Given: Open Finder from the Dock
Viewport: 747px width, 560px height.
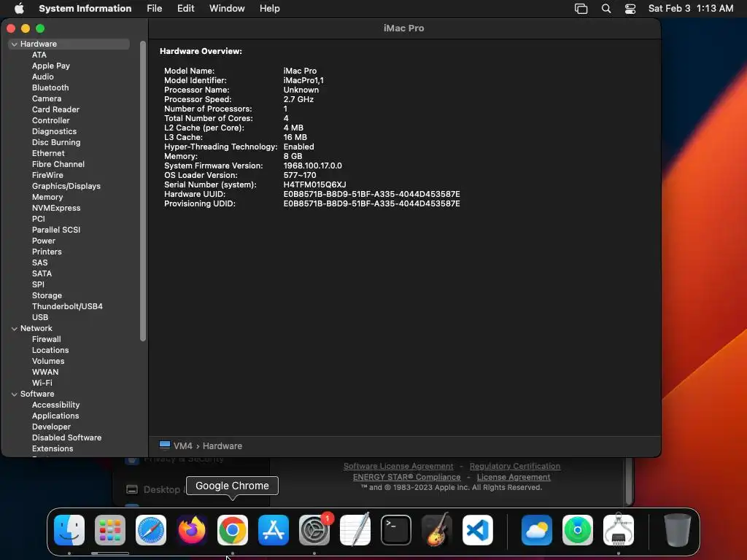Looking at the screenshot, I should click(x=69, y=529).
